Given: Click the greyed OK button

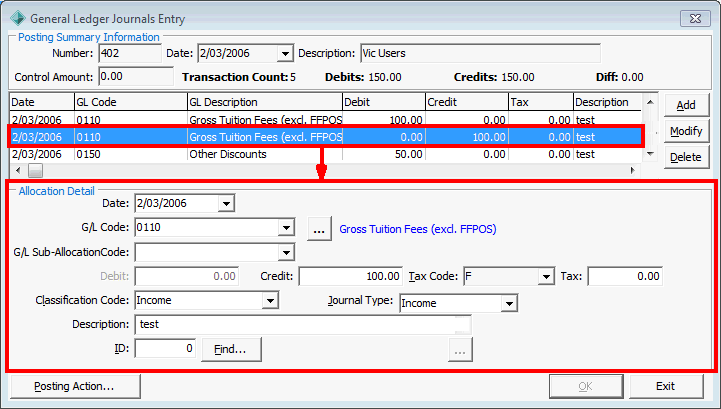Looking at the screenshot, I should coord(586,386).
